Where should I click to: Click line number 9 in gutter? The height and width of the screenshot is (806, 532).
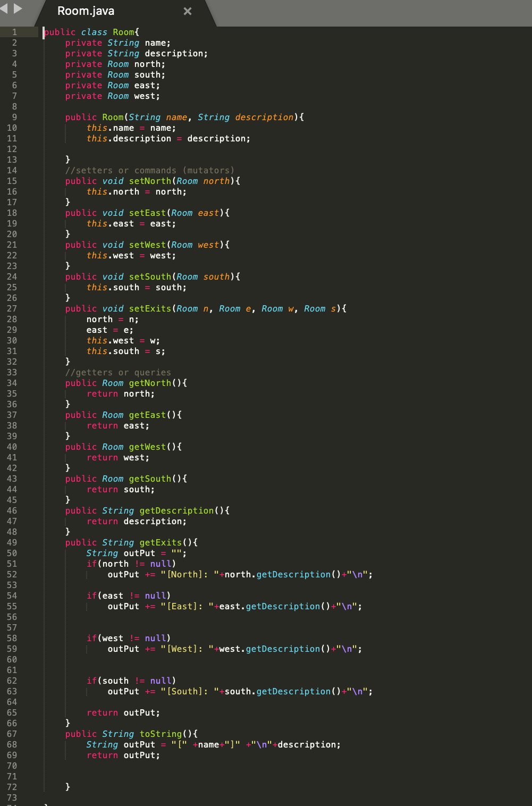pos(14,117)
